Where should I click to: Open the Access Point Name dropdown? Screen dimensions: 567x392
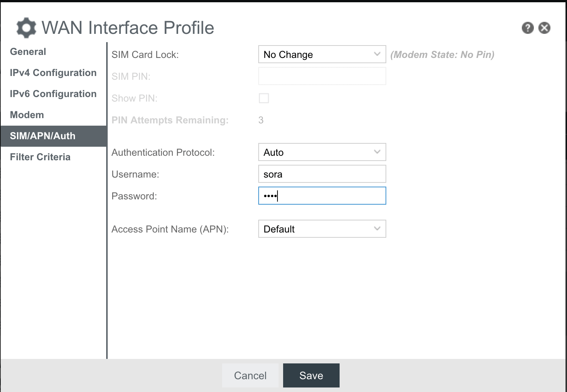322,229
